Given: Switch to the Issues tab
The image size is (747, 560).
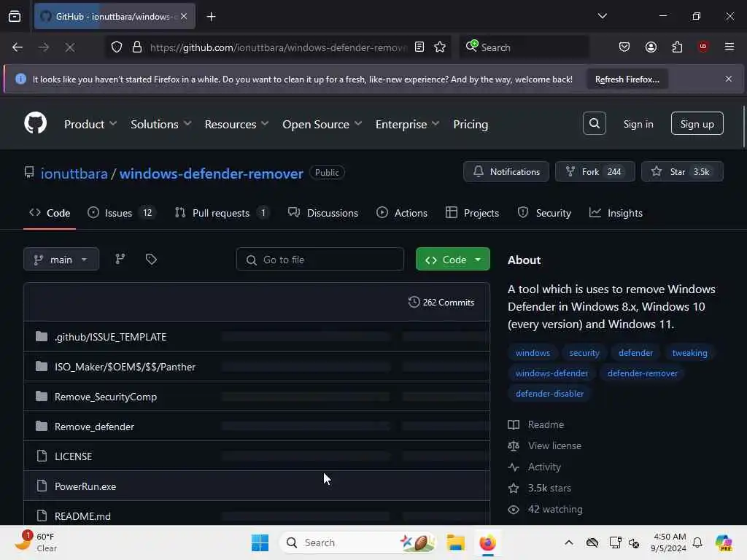Looking at the screenshot, I should pos(120,213).
